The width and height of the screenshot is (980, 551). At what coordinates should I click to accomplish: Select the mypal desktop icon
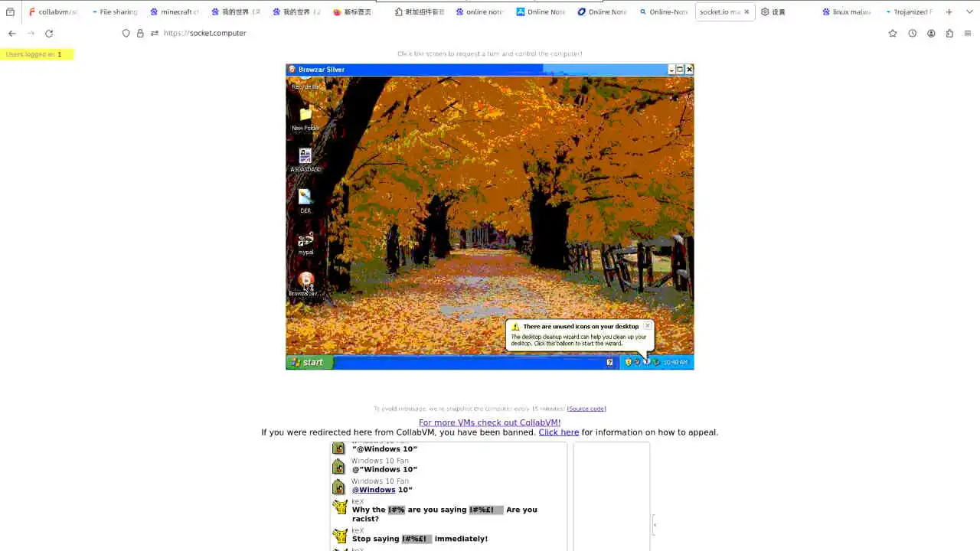tap(305, 243)
